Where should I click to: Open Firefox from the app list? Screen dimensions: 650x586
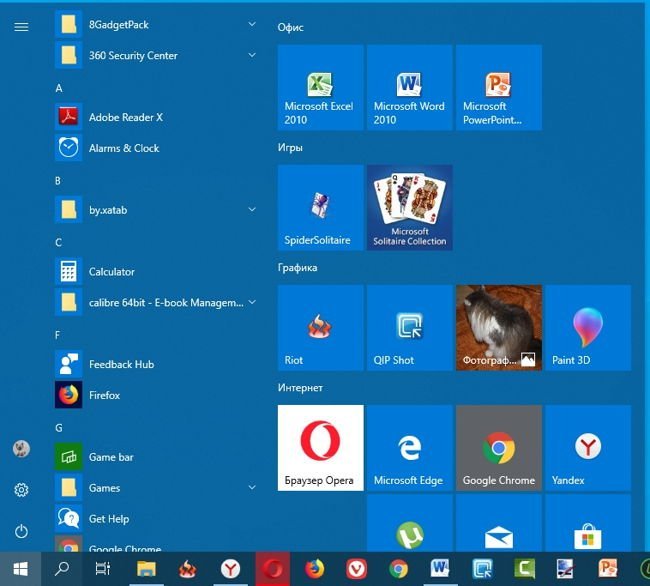(x=155, y=395)
